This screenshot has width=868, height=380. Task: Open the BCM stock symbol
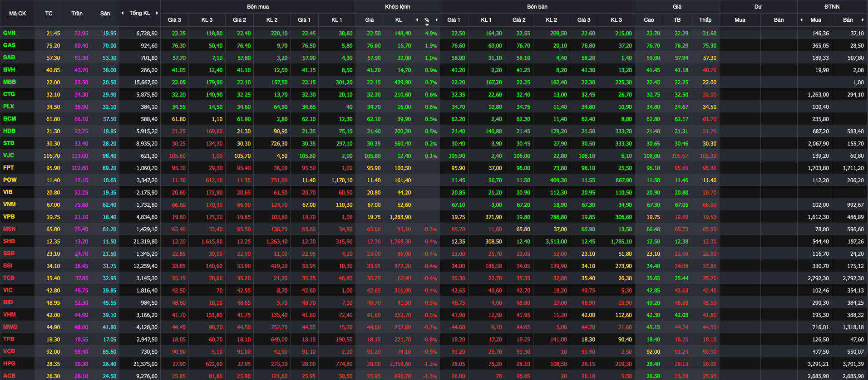pos(10,119)
